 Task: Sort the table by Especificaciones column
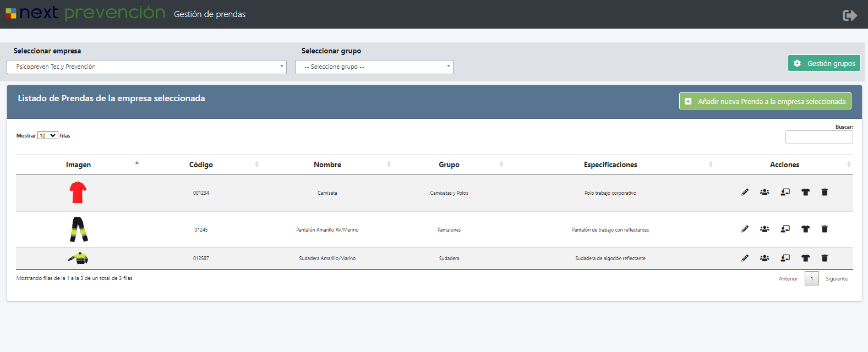coord(610,164)
